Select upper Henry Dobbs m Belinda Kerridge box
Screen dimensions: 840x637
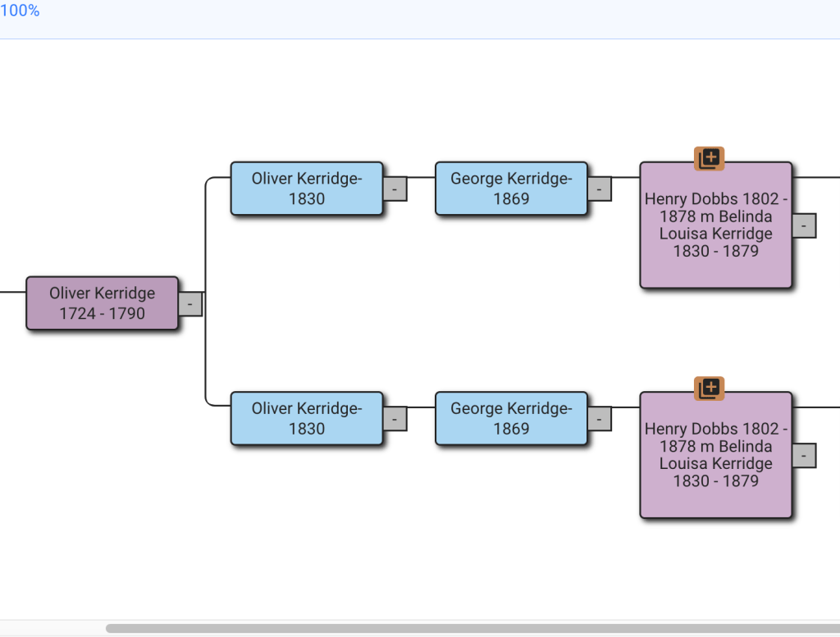click(x=715, y=225)
